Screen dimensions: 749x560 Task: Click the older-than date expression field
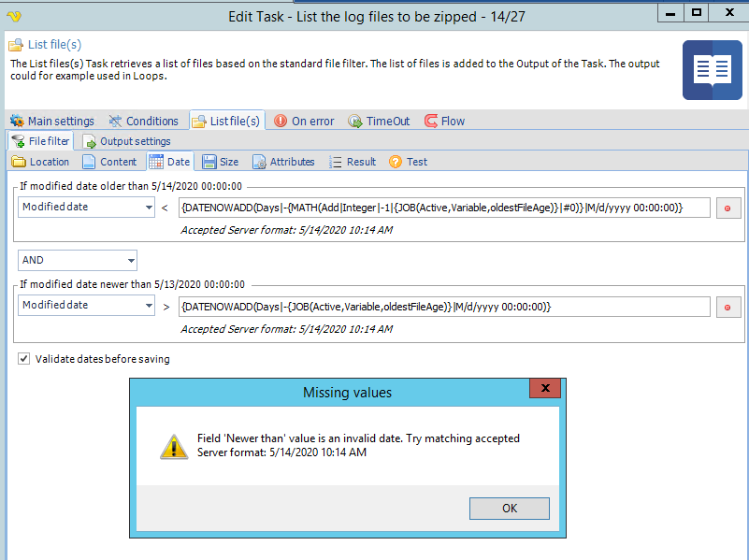click(x=444, y=208)
